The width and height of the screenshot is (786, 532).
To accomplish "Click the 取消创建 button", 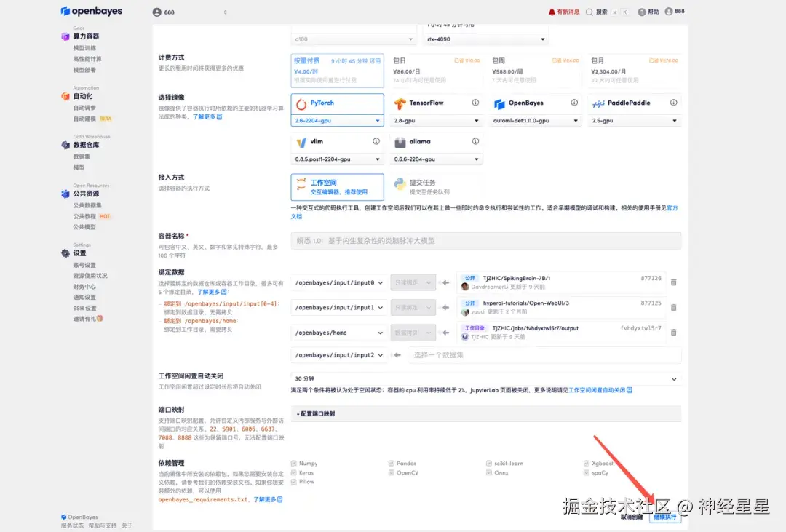I will click(632, 517).
